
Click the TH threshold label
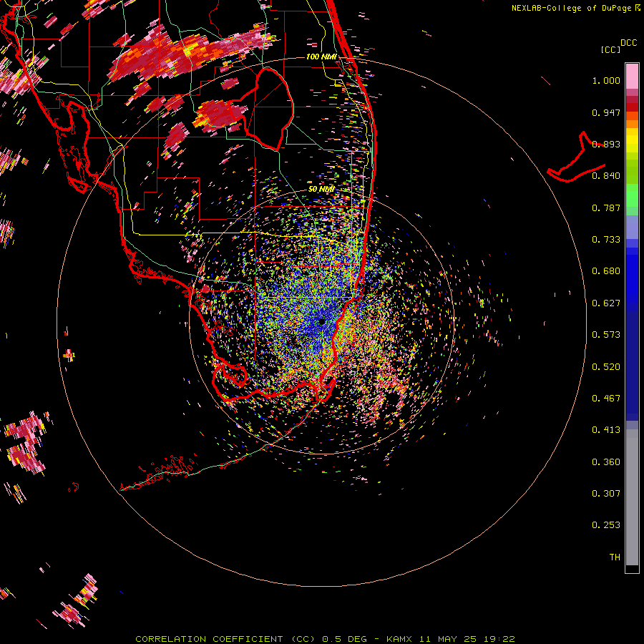pyautogui.click(x=615, y=557)
